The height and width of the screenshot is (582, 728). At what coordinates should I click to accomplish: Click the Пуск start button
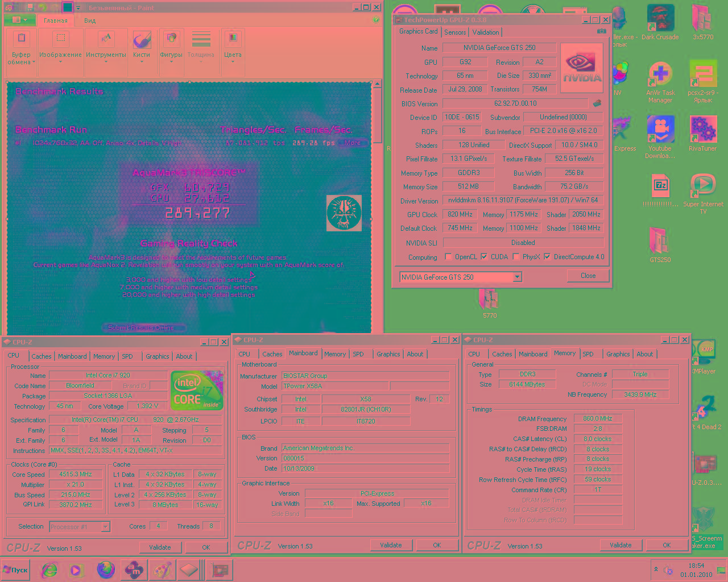(15, 570)
